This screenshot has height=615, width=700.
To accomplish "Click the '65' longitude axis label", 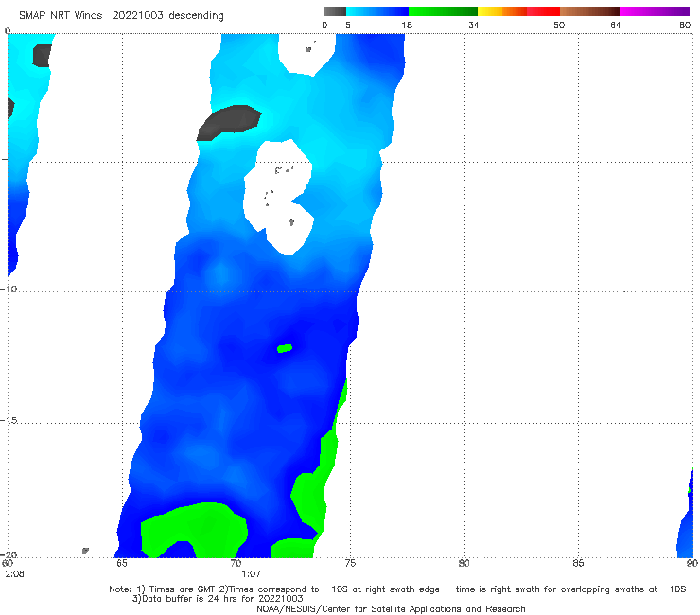I will click(121, 563).
